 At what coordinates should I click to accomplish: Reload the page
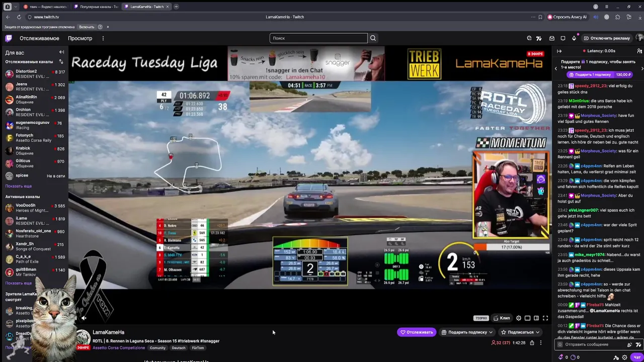[19, 17]
